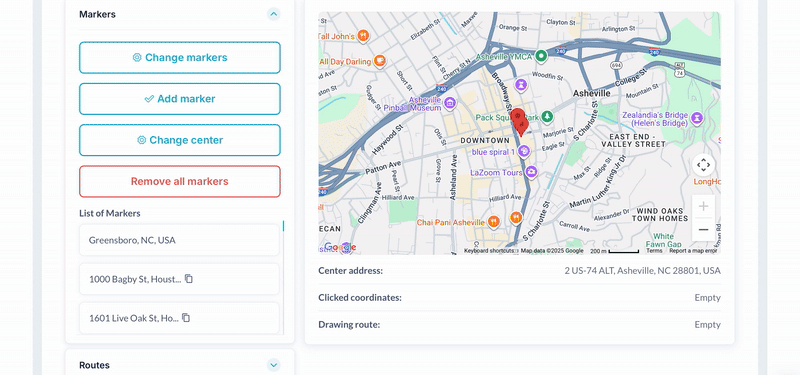
Task: Click the Markers section header
Action: pos(180,14)
